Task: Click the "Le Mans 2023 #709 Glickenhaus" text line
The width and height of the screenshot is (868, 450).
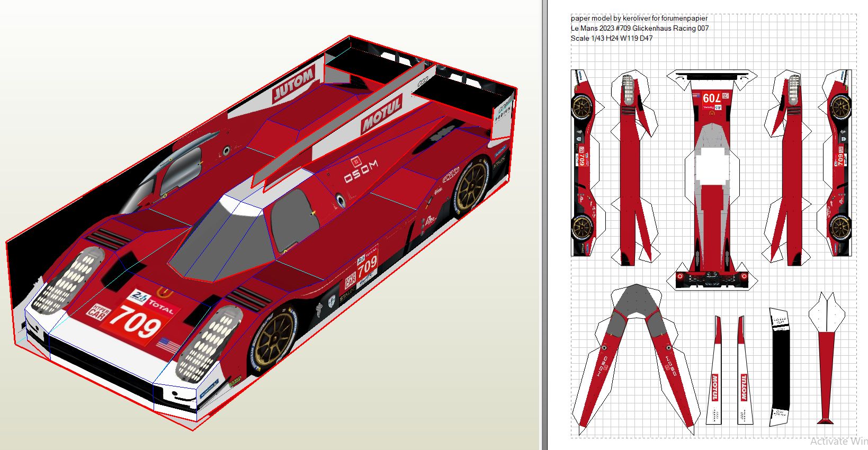Action: [639, 28]
